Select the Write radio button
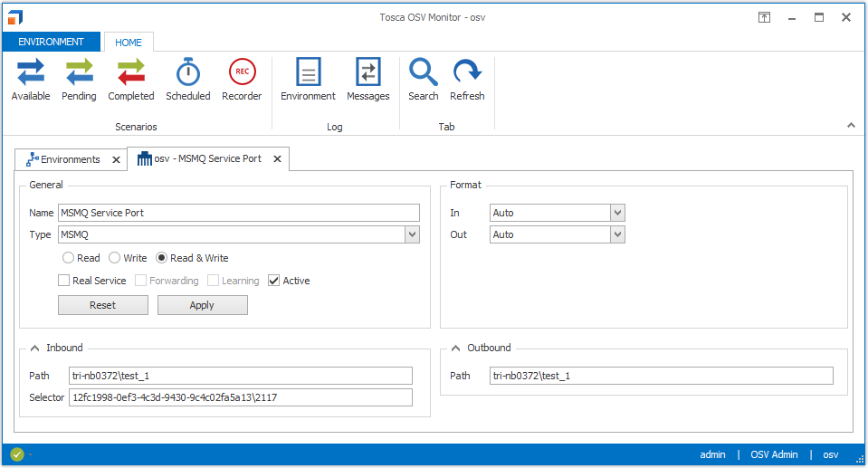The height and width of the screenshot is (468, 868). [x=114, y=258]
